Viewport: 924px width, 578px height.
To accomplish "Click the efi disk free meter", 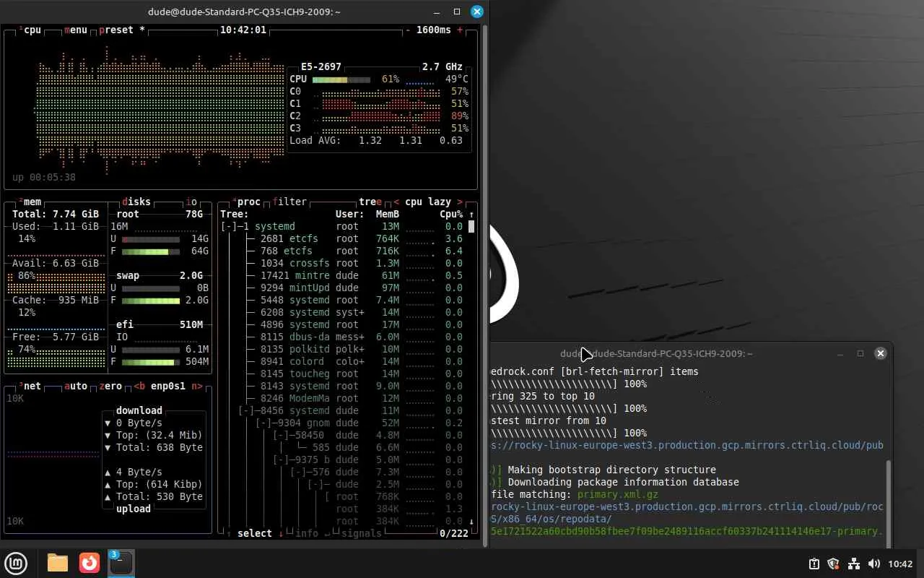I will [151, 361].
